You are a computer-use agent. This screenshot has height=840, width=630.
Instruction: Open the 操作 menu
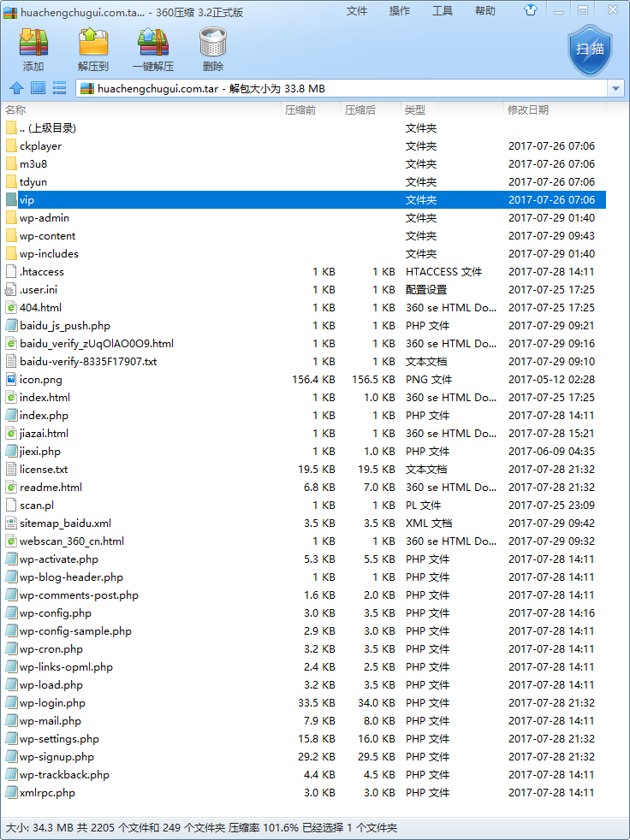[400, 11]
